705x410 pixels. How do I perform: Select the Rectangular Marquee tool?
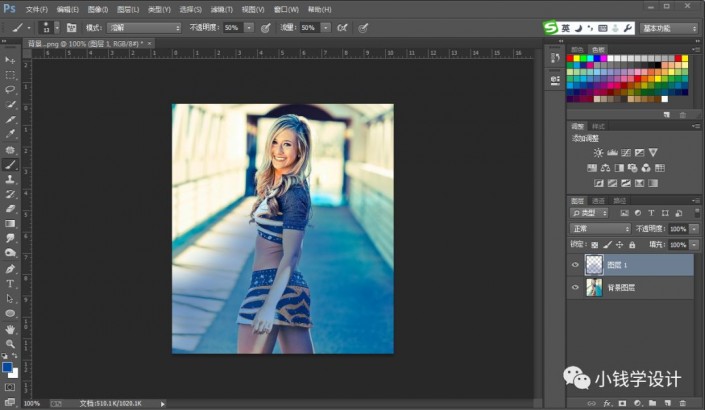point(10,75)
